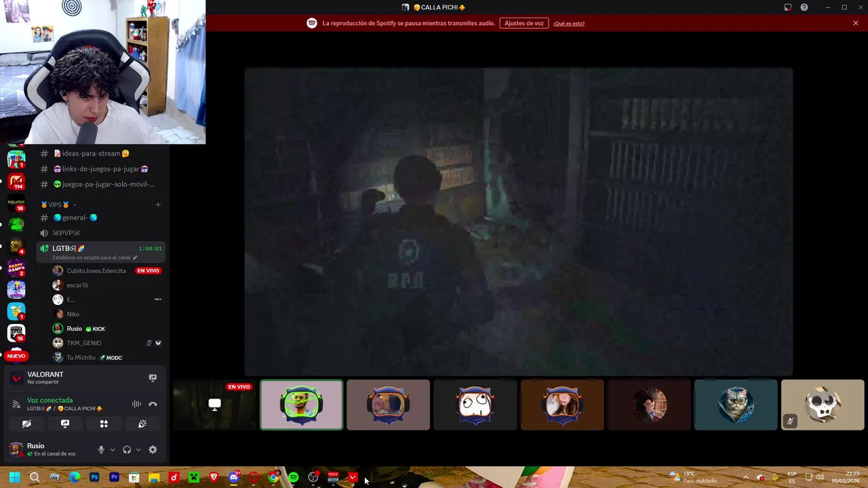The width and height of the screenshot is (868, 488).
Task: Focus the main stream video view
Action: pos(518,221)
